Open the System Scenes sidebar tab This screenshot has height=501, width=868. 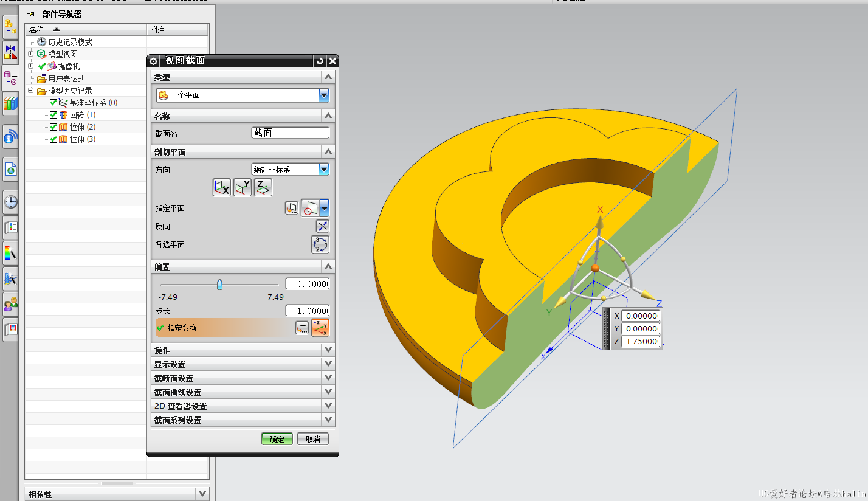(x=10, y=329)
